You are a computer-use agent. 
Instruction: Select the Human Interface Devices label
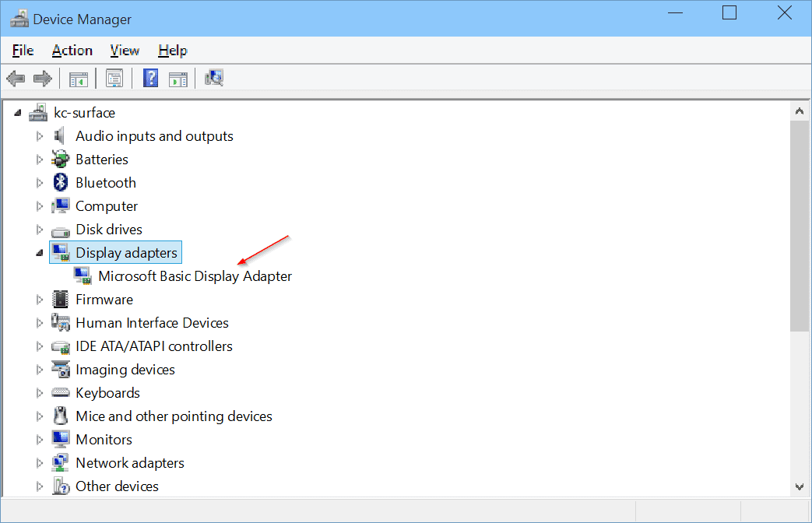[153, 323]
